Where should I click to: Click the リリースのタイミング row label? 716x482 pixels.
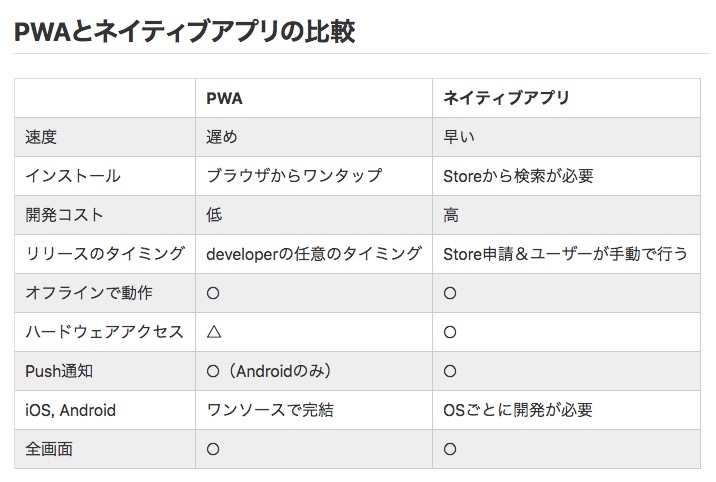pyautogui.click(x=105, y=254)
